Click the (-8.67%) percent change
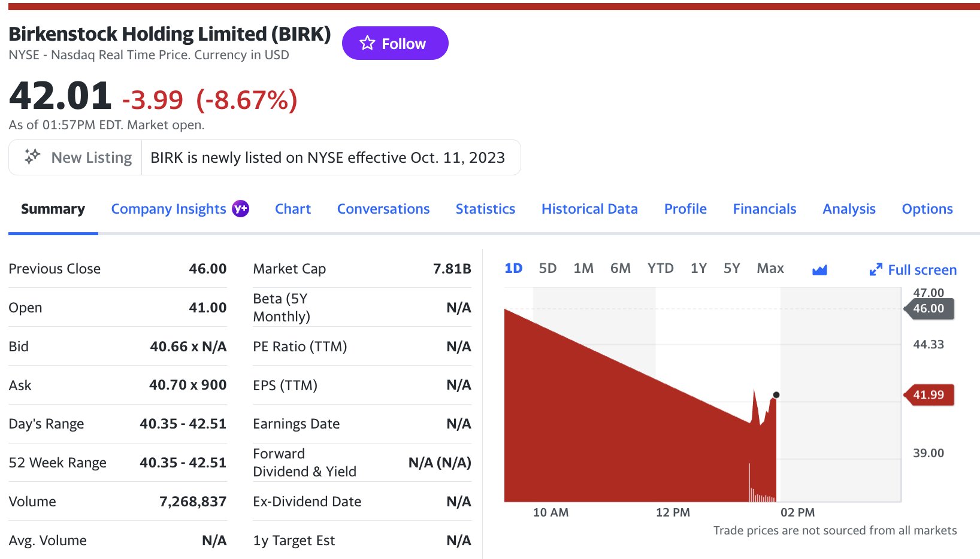The image size is (980, 559). click(247, 100)
